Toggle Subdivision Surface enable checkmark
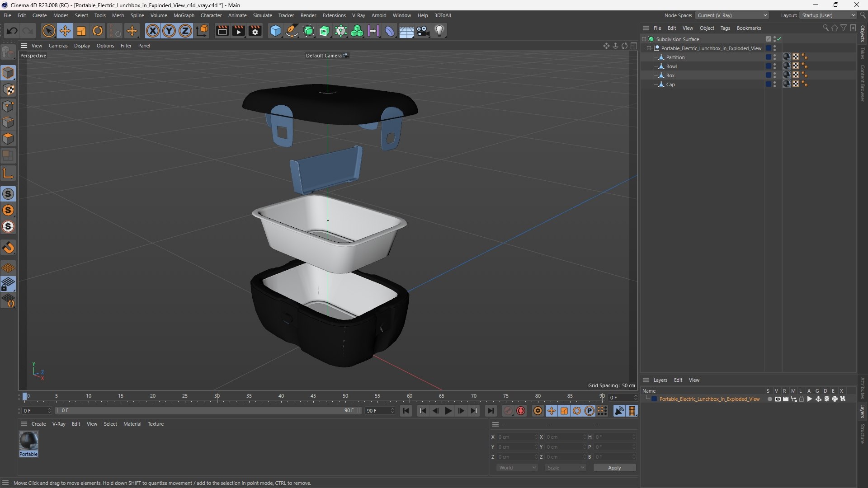The width and height of the screenshot is (868, 488). pos(779,39)
